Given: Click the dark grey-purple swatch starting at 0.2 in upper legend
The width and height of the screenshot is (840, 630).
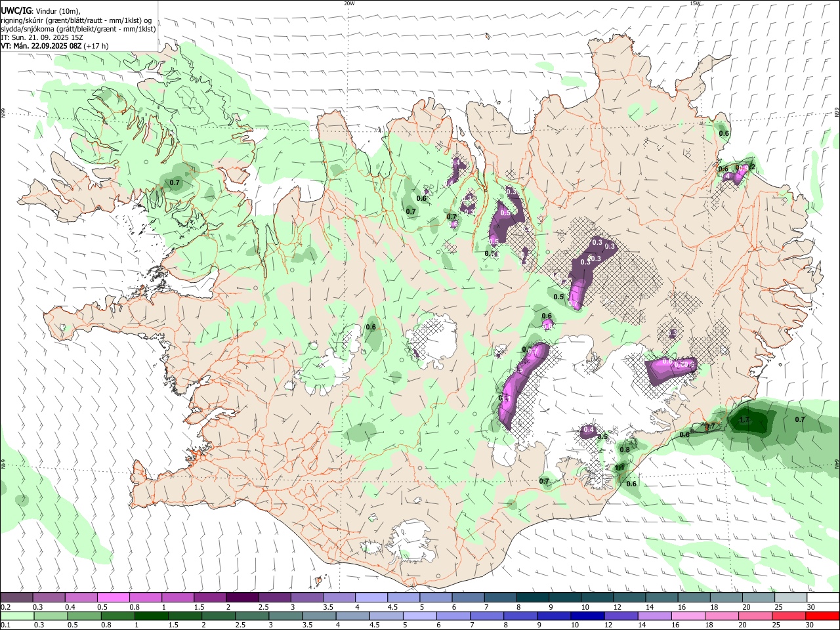Looking at the screenshot, I should pyautogui.click(x=16, y=597).
